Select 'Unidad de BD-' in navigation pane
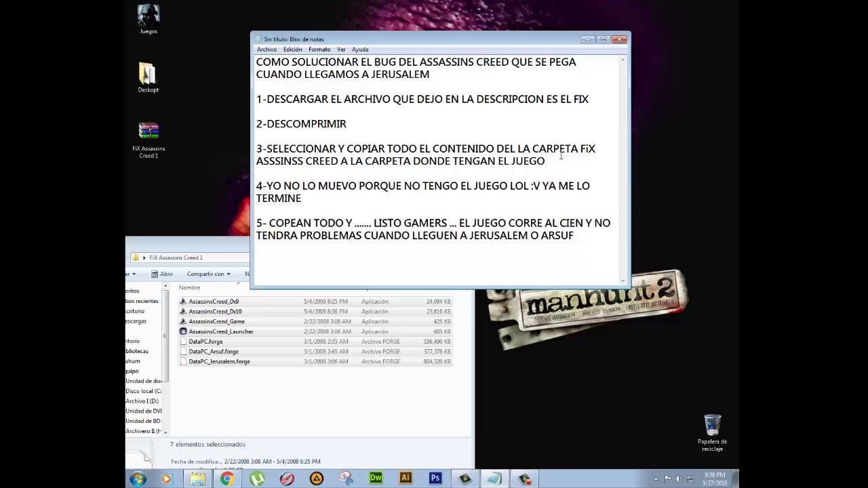868x488 pixels. (143, 421)
